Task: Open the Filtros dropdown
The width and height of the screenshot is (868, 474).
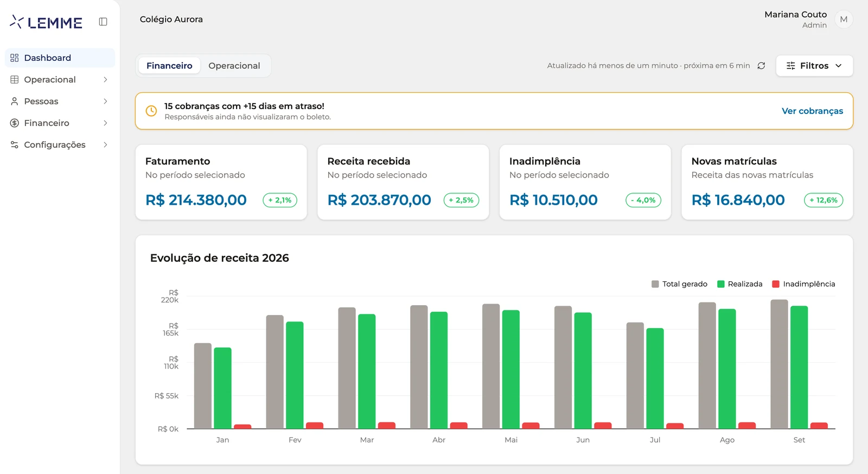Action: (x=814, y=66)
